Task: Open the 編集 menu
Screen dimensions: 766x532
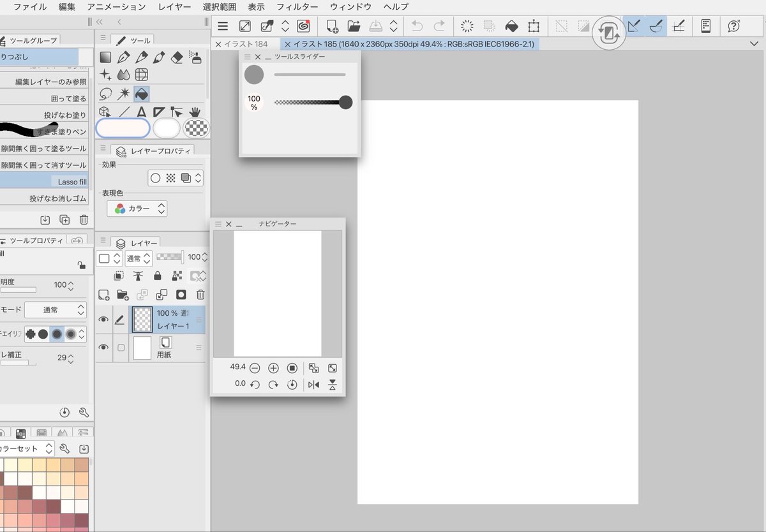Action: pos(67,7)
